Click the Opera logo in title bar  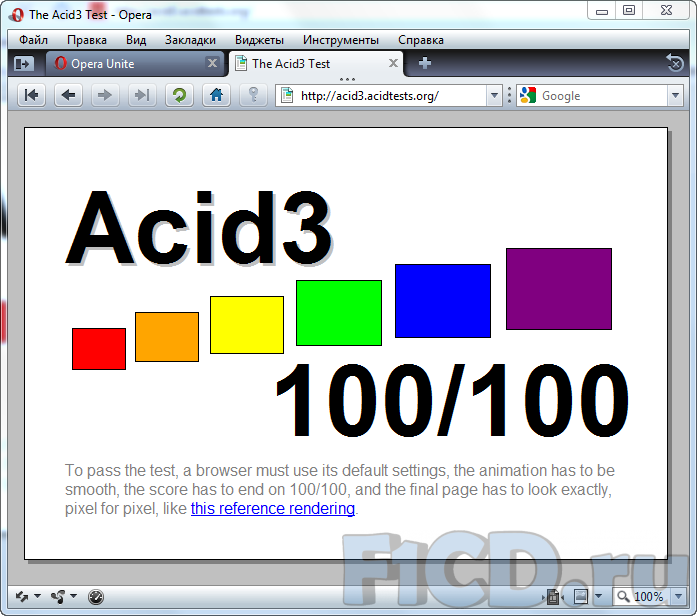click(17, 15)
